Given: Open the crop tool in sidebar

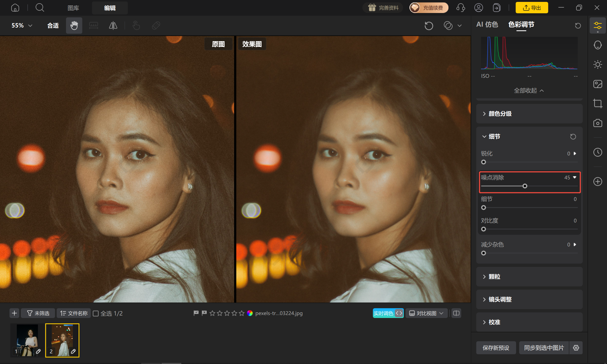Looking at the screenshot, I should point(598,103).
